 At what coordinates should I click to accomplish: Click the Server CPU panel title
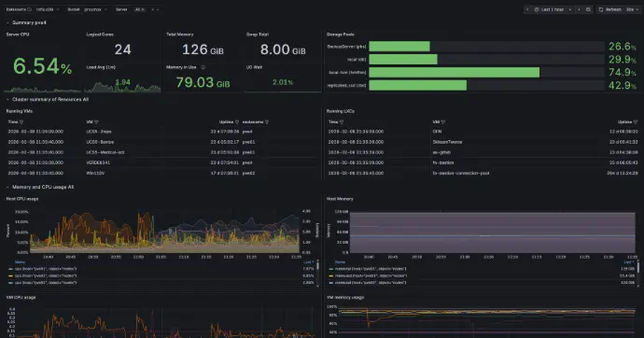coord(18,35)
